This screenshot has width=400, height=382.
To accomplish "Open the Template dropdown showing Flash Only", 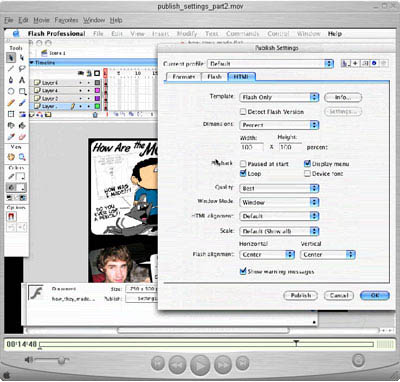I will 279,97.
